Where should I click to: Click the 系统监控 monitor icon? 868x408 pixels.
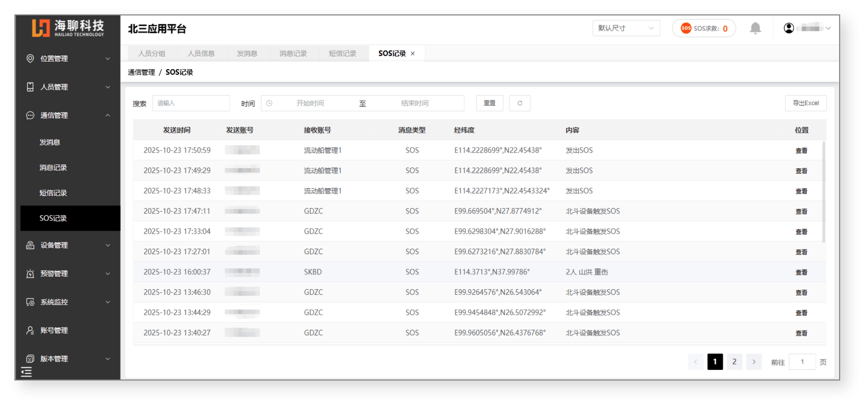pos(30,302)
